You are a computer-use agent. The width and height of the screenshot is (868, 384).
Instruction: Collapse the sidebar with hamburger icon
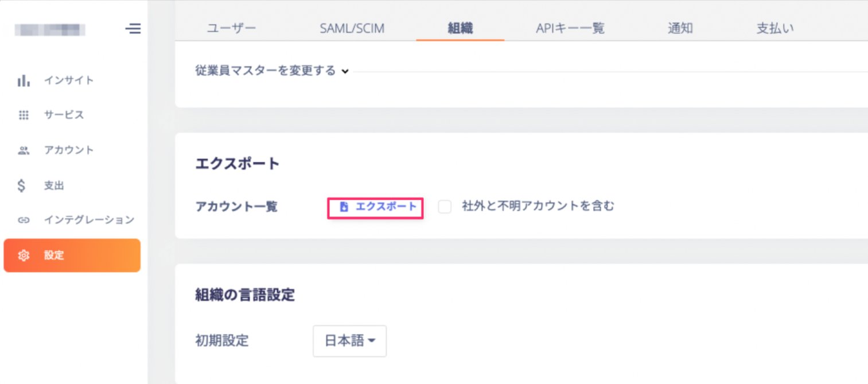[x=133, y=28]
